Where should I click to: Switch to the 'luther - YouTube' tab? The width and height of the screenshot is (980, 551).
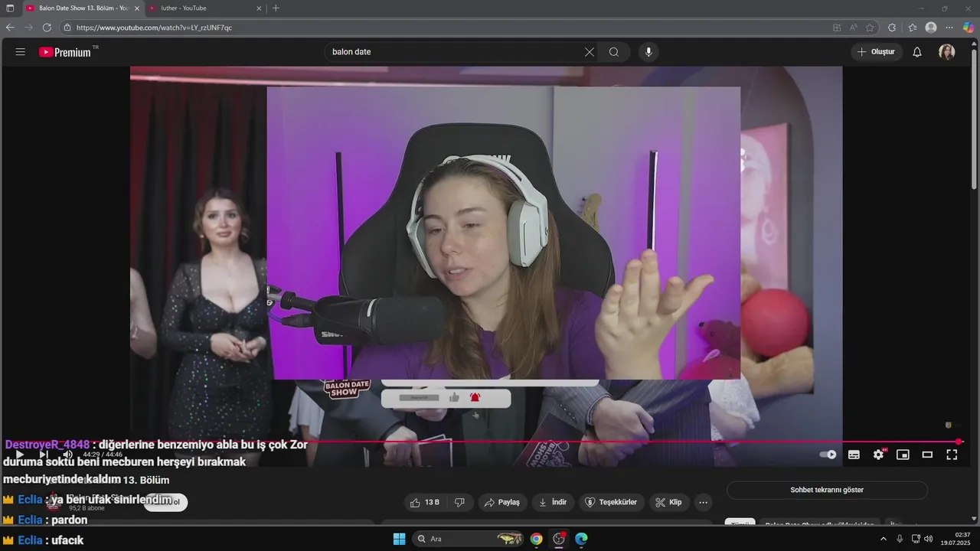tap(203, 8)
